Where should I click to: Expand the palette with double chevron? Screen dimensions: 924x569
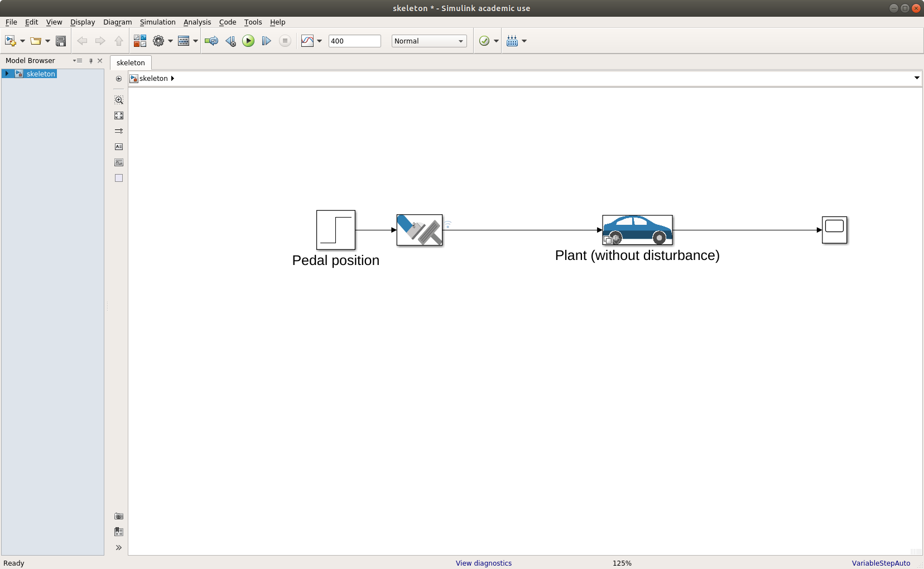[119, 547]
